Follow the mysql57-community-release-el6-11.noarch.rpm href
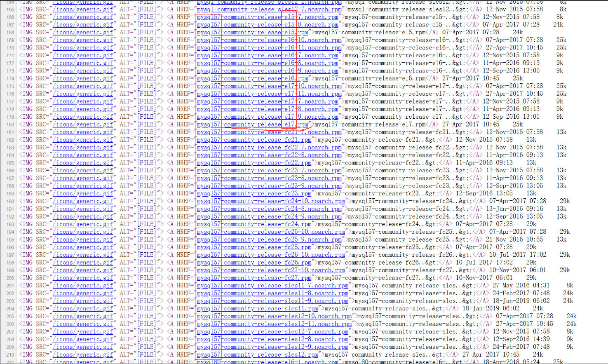This screenshot has width=608, height=364. 269,48
